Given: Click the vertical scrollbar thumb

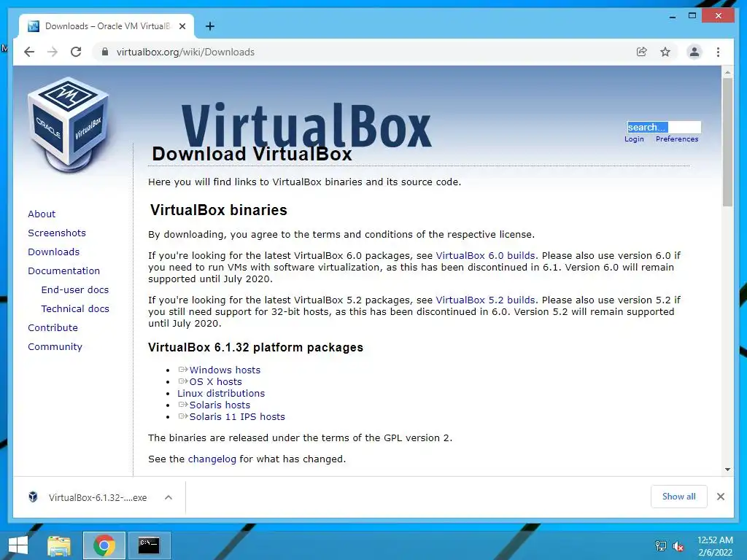Looking at the screenshot, I should pos(727,142).
